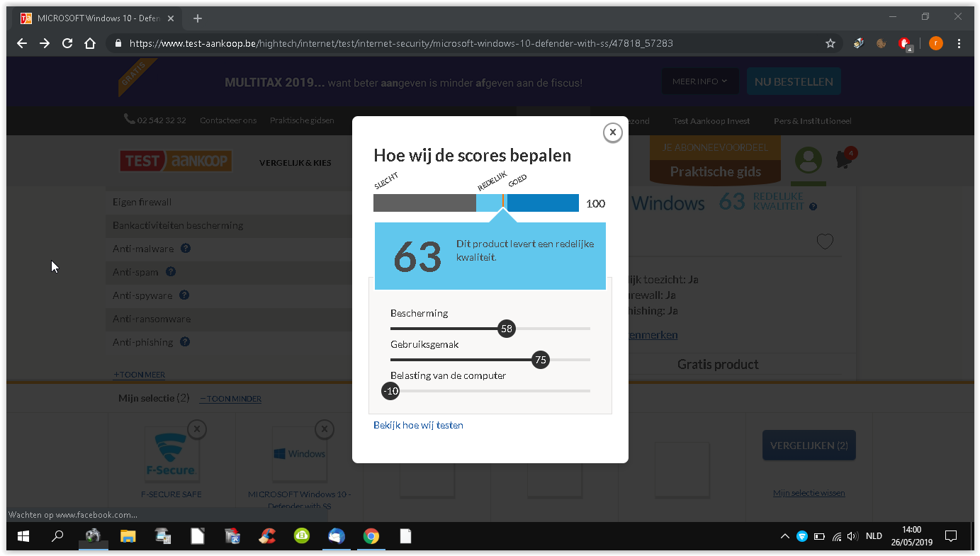Screen dimensions: 980x556
Task: Click the help icon beside REDELIJKE KWALITEIT
Action: pos(813,207)
